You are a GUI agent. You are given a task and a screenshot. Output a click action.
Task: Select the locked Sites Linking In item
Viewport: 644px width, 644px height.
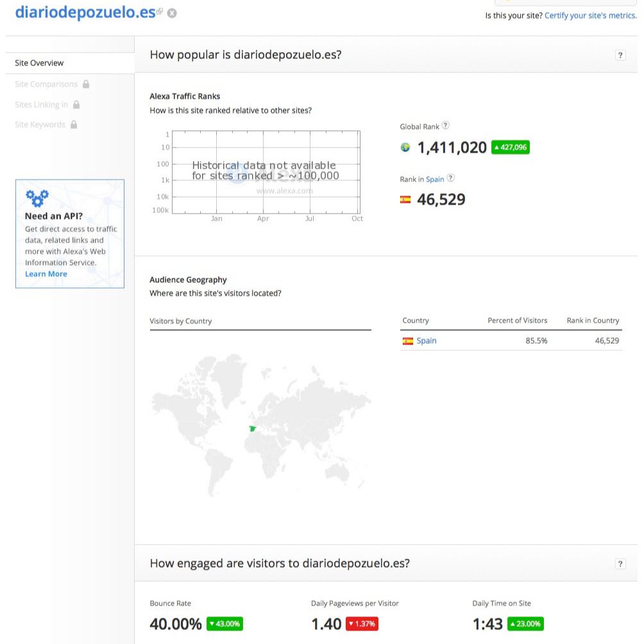pos(41,105)
